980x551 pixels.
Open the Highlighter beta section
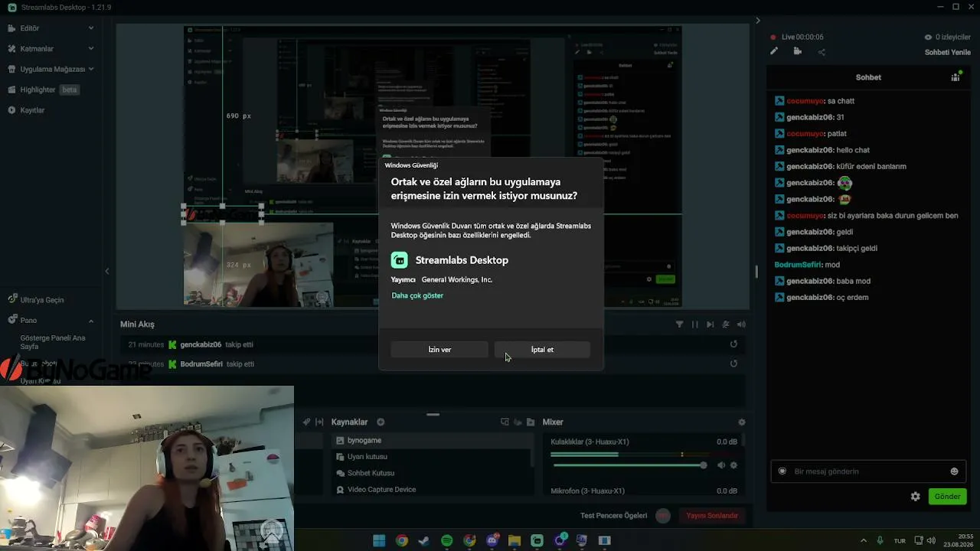click(51, 90)
